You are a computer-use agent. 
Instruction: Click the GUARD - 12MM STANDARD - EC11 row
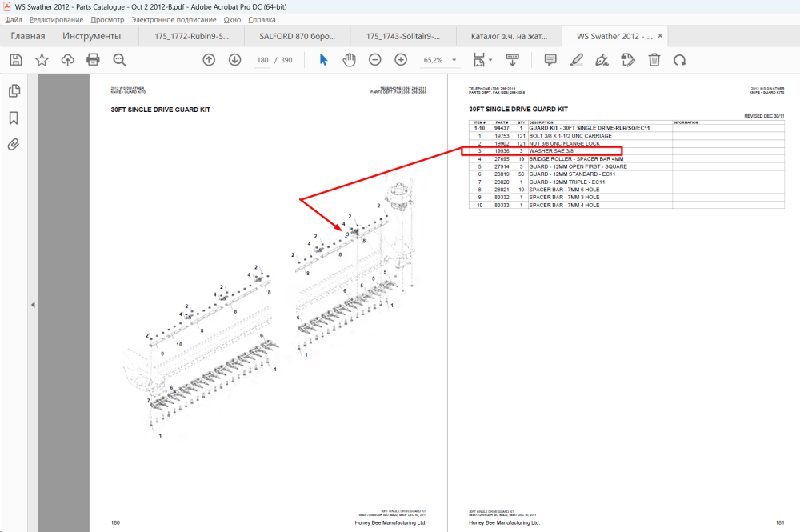[x=626, y=174]
